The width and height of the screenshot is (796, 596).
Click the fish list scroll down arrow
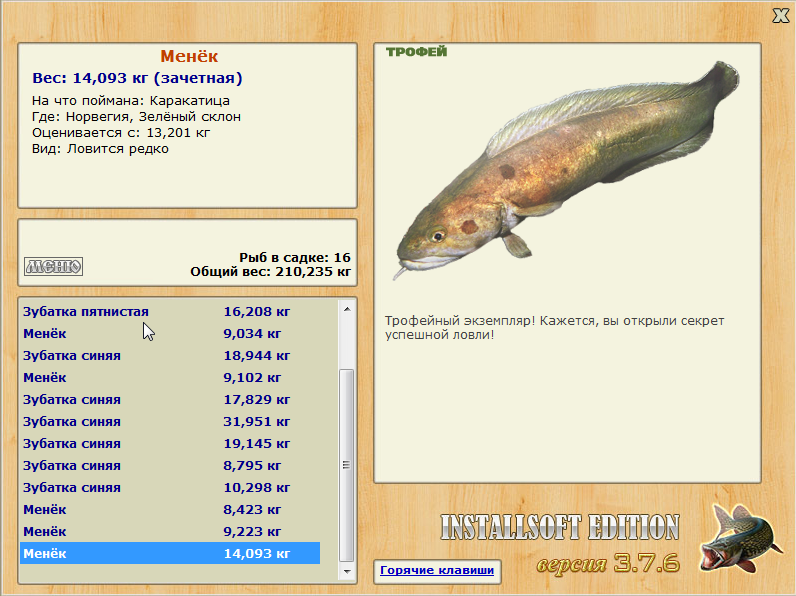tap(347, 572)
